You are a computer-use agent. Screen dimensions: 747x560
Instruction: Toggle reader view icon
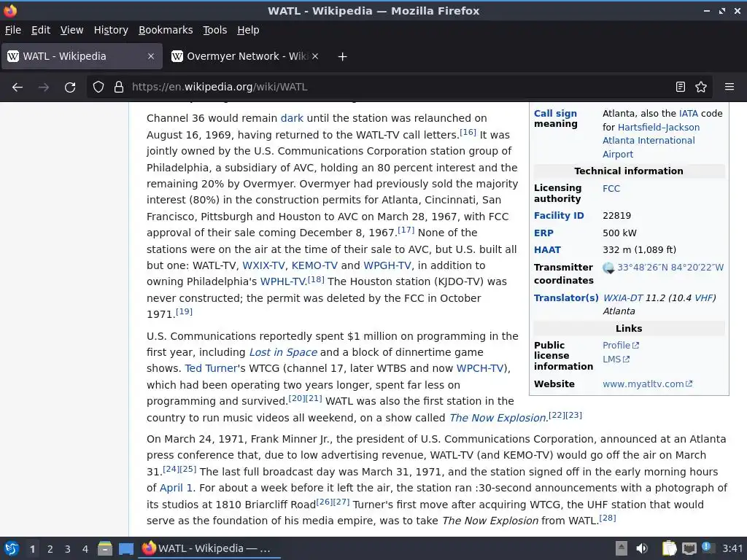[x=681, y=87]
